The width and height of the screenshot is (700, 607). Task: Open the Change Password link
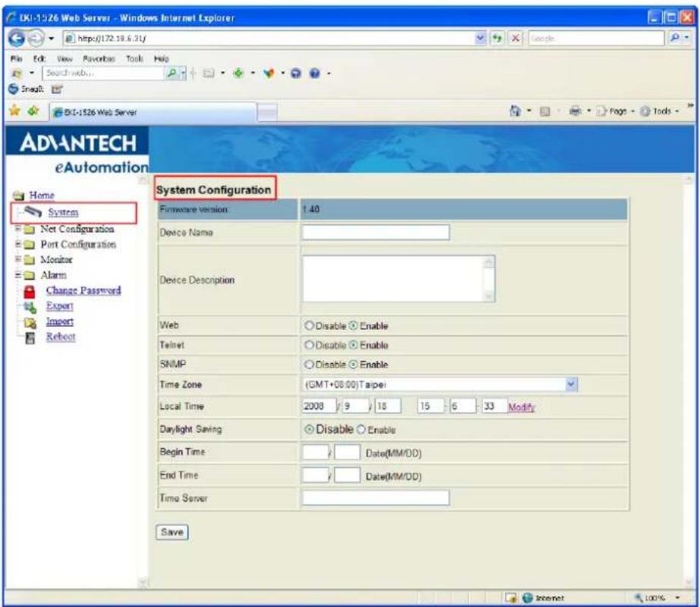coord(83,290)
